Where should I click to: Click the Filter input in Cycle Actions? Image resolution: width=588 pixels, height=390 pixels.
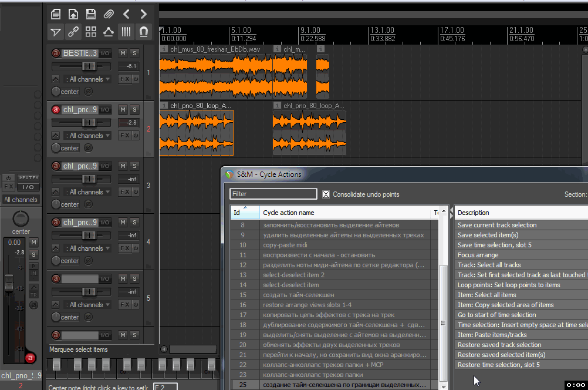coord(273,194)
